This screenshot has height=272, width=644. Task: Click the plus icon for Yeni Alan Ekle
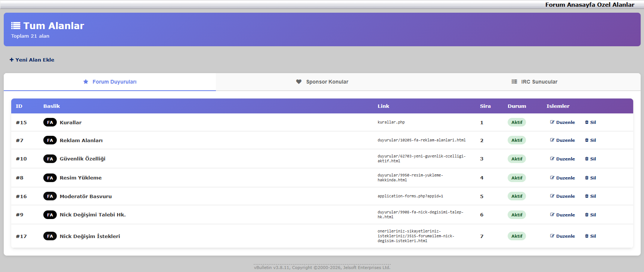pyautogui.click(x=12, y=60)
